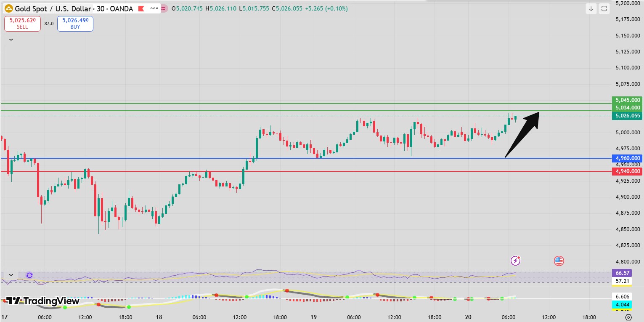Click the TradingView logo link
This screenshot has width=644, height=322.
point(42,301)
